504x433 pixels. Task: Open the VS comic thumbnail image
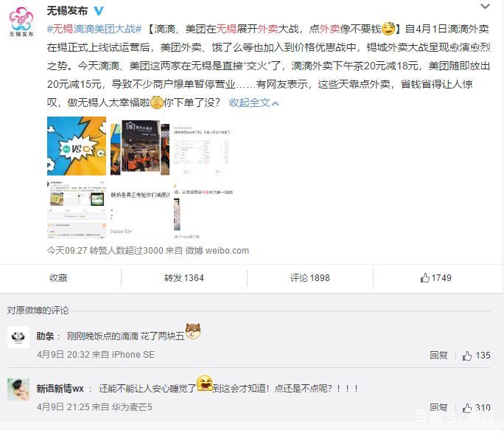click(x=77, y=146)
